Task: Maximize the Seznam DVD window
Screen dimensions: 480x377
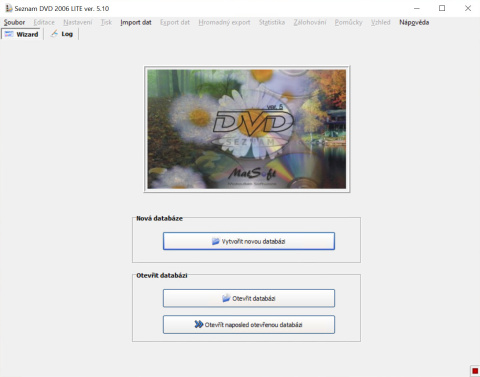Action: click(442, 8)
